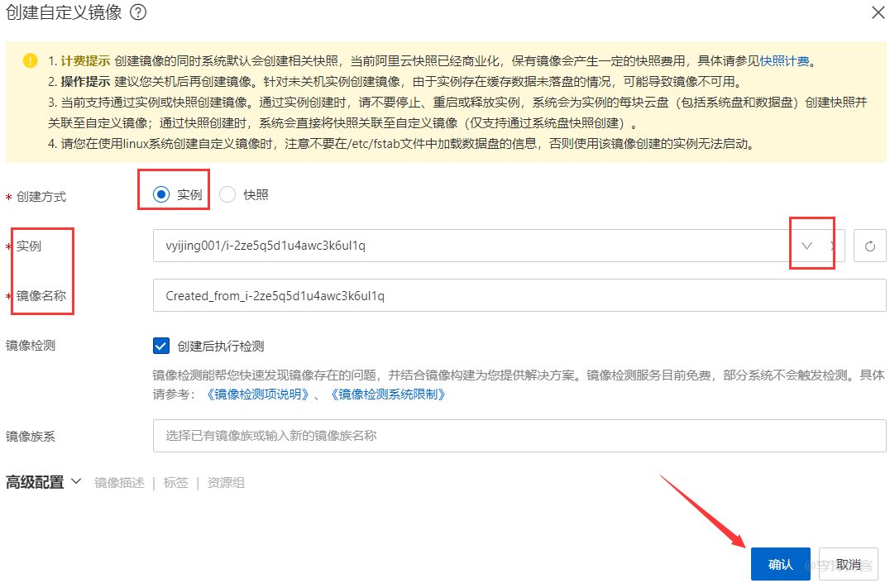The width and height of the screenshot is (890, 588).
Task: Open the 快照计费 link
Action: 786,60
